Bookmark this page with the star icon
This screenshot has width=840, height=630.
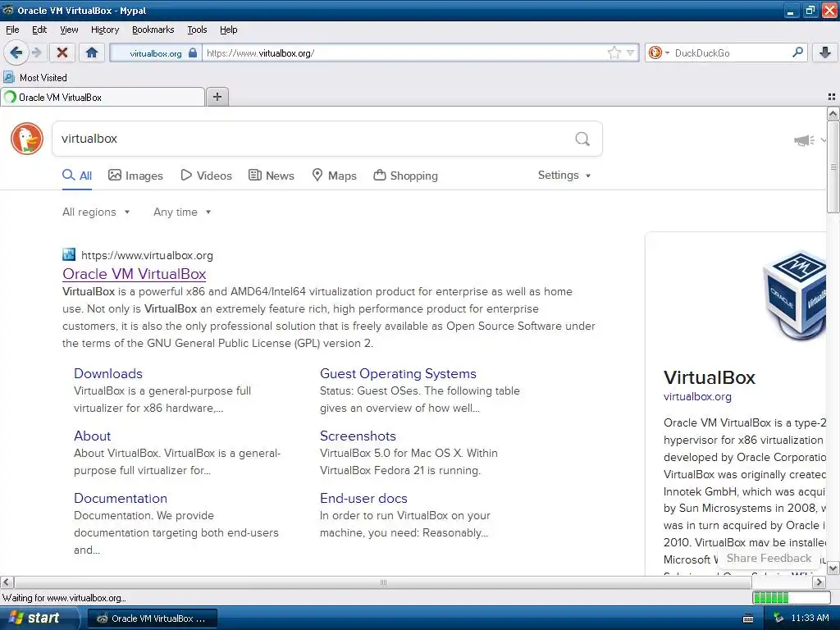(x=614, y=52)
